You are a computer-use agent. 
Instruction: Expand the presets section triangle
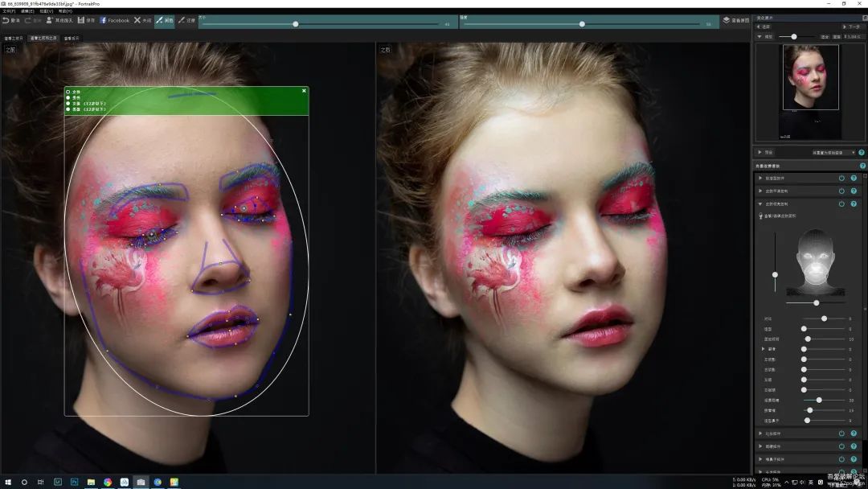coord(759,152)
